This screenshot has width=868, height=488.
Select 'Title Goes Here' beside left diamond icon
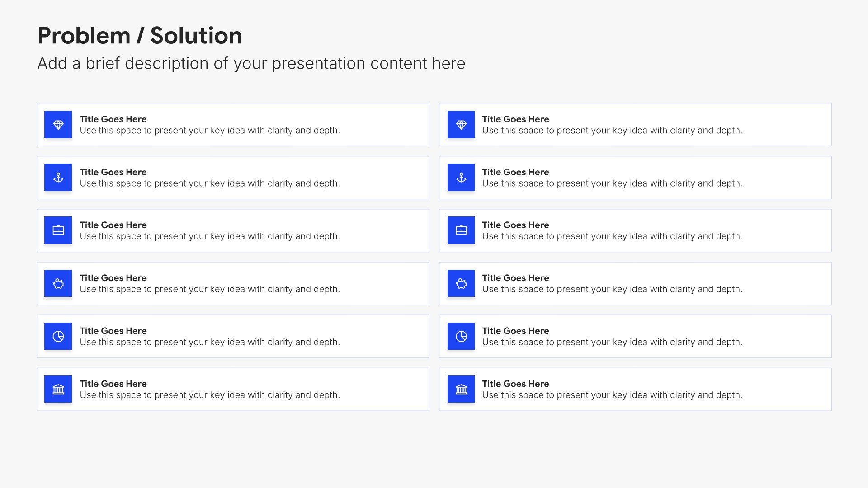[x=113, y=119]
